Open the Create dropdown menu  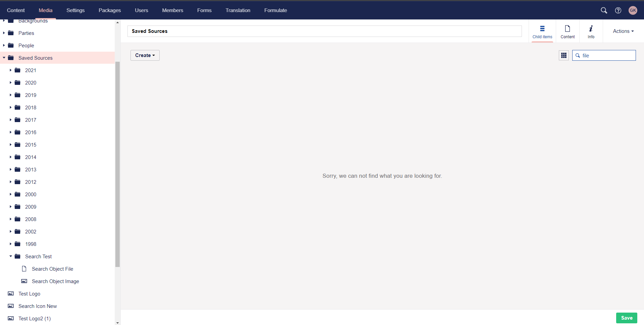(x=145, y=55)
